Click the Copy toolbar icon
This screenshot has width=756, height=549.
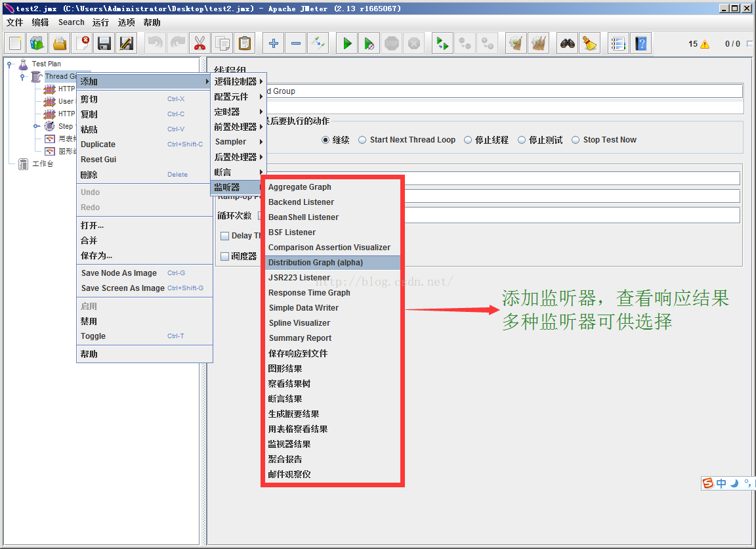222,43
